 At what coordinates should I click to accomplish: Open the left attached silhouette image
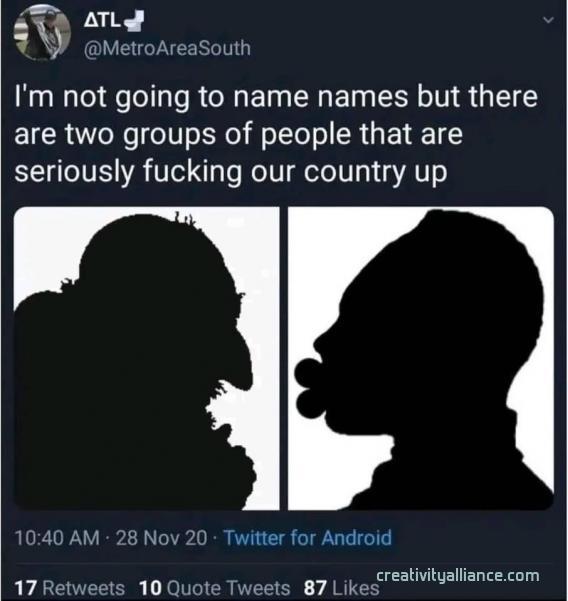(x=147, y=358)
